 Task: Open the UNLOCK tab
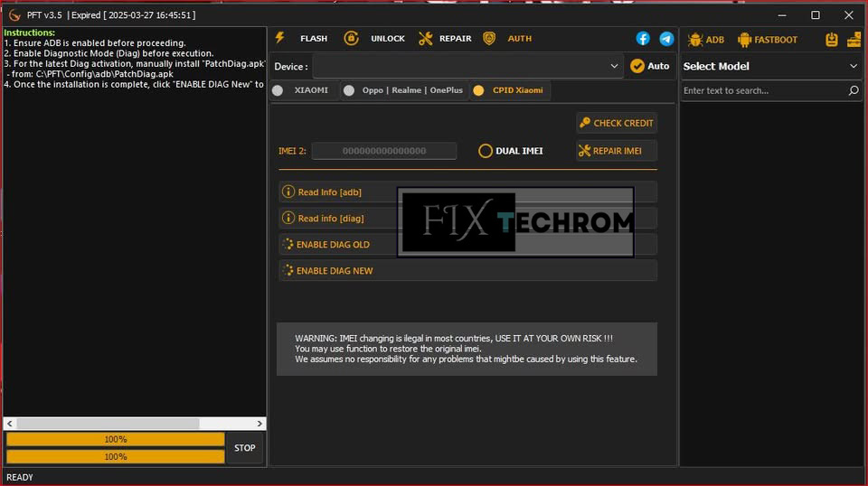388,39
